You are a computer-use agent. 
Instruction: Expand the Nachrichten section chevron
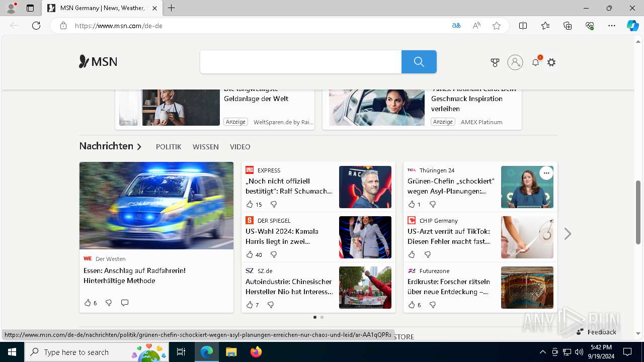click(x=139, y=147)
